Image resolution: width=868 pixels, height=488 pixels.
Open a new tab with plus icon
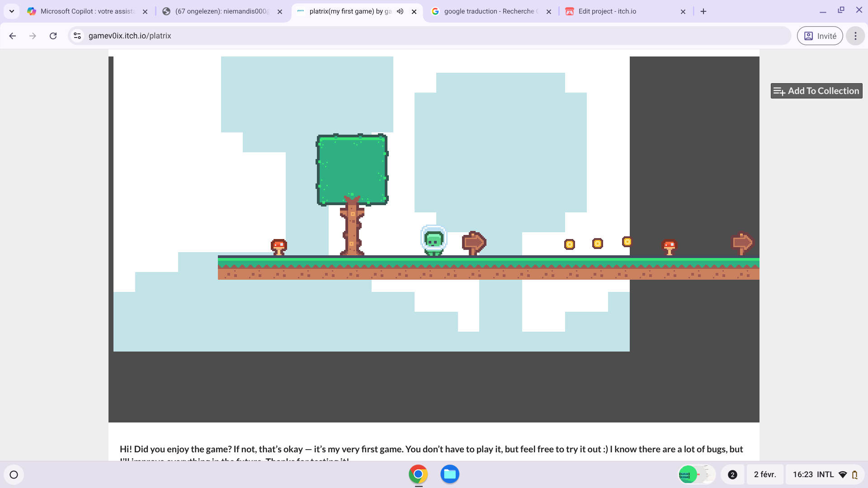(x=703, y=11)
